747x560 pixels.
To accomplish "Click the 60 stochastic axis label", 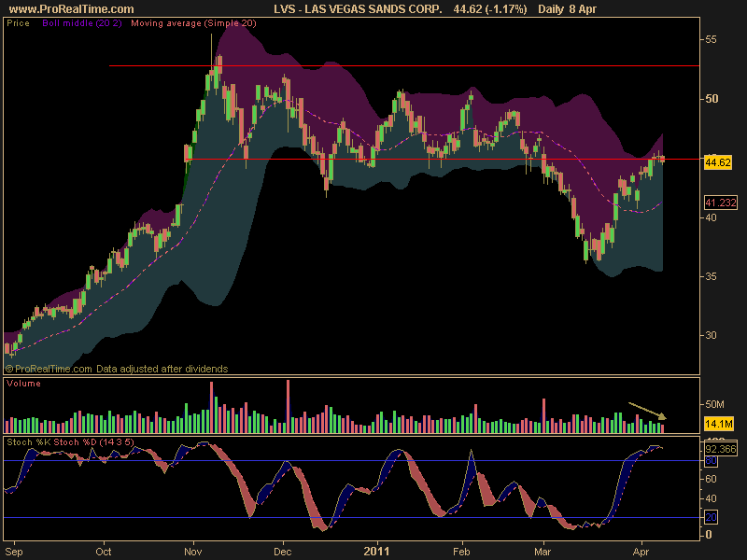I will coord(711,479).
